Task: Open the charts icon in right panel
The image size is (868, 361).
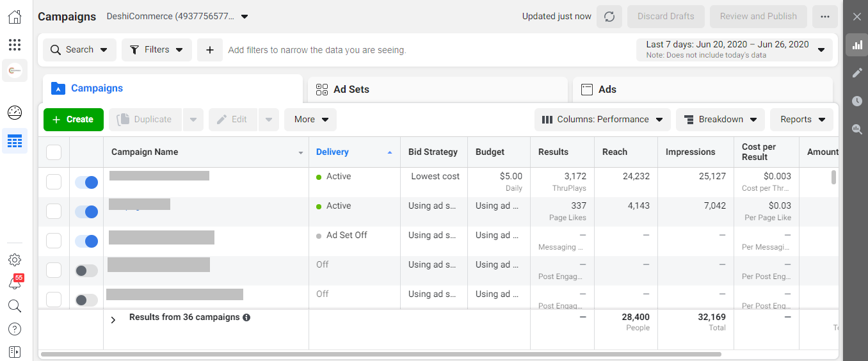Action: click(x=856, y=45)
